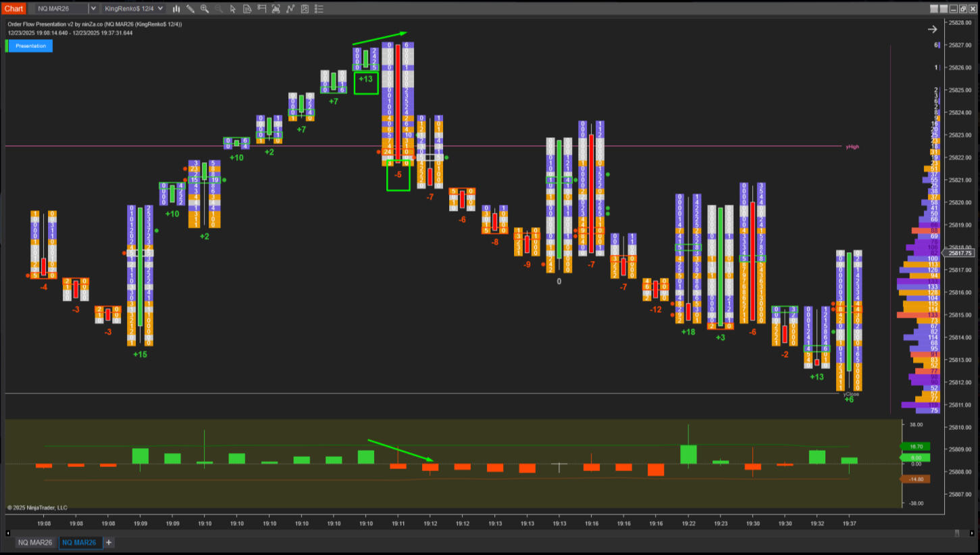Click the scroll-to-latest arrow near price axis

click(x=932, y=29)
